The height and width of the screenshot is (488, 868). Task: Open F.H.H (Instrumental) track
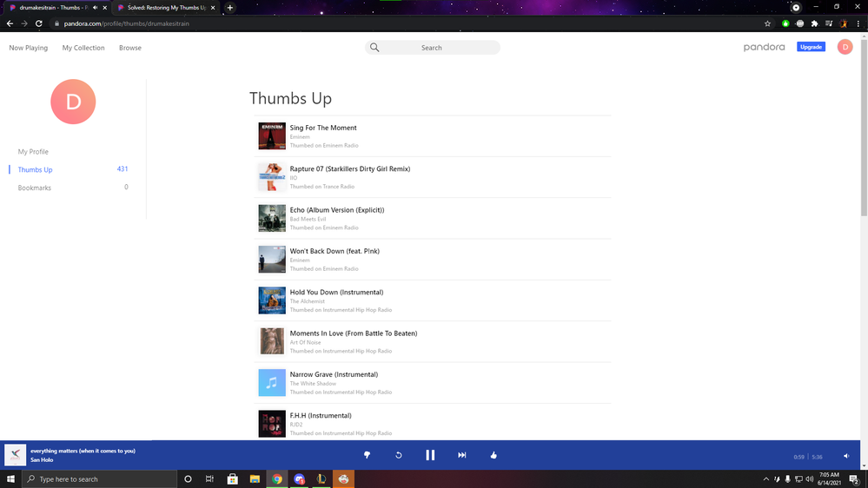pyautogui.click(x=321, y=416)
